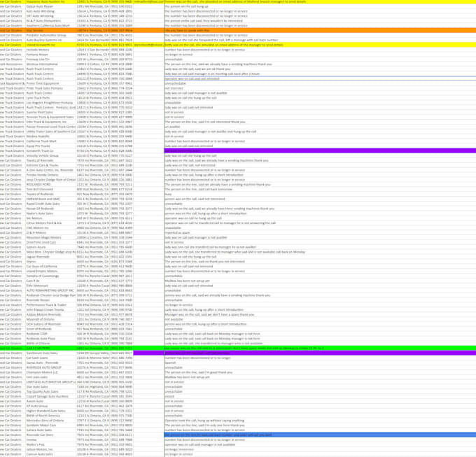This screenshot has height=457, width=476.
Task: Click the Scion of Redlands cell
Action: point(50,329)
